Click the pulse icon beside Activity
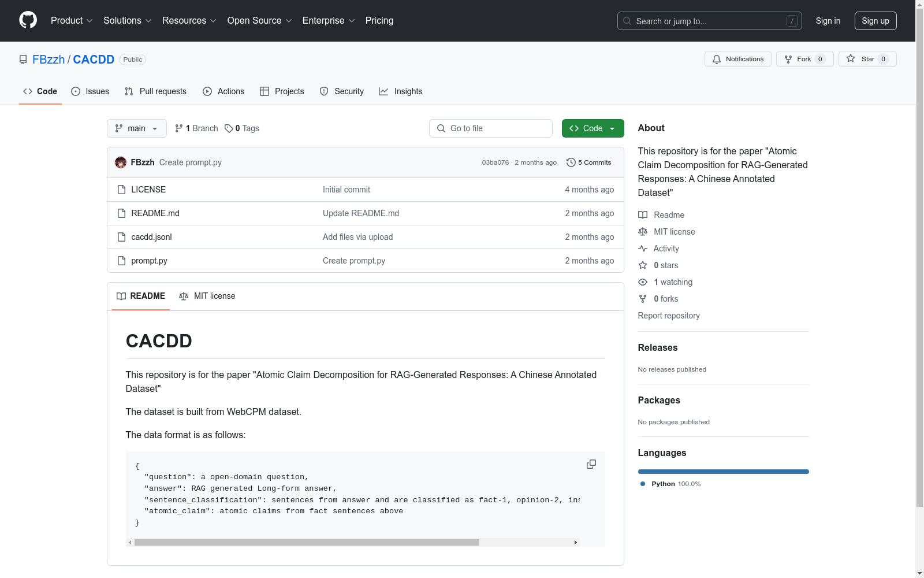924x578 pixels. [x=643, y=249]
